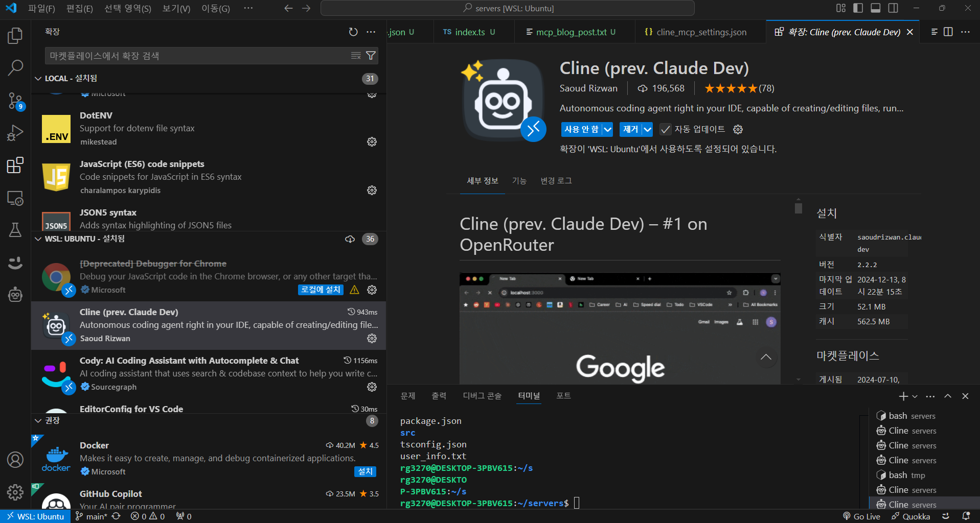Open the uninstall button dropdown arrow

pyautogui.click(x=648, y=129)
